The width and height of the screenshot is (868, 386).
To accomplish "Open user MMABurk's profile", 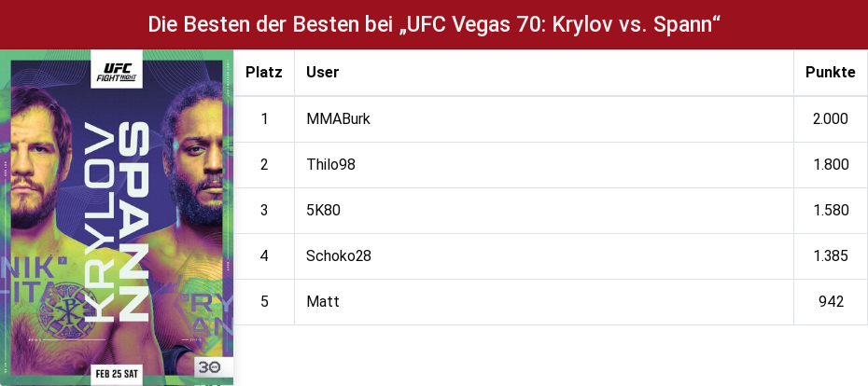I will coord(338,119).
